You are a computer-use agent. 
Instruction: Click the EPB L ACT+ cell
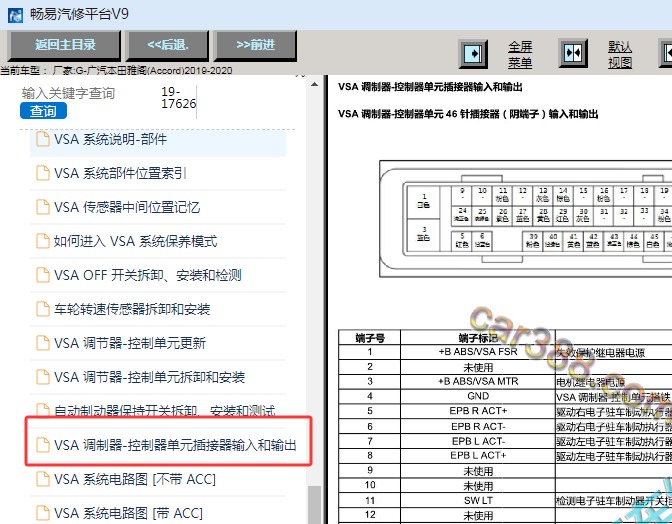tap(478, 455)
